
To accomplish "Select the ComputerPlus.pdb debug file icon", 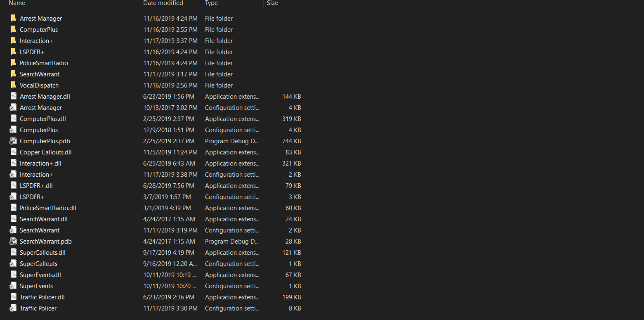I will 13,141.
